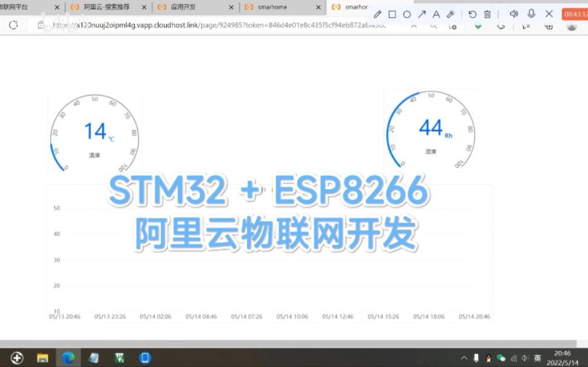Expand hidden system tray icons
Viewport: 588px width, 367px height.
(464, 358)
